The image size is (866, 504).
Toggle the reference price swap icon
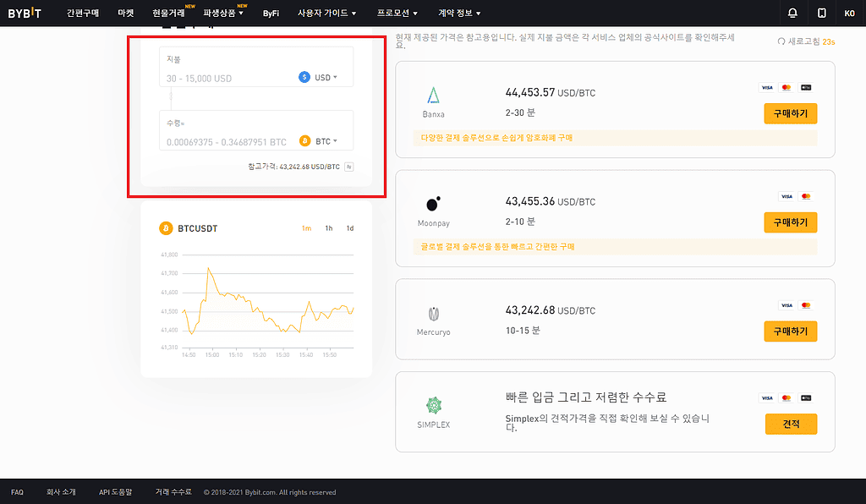pyautogui.click(x=349, y=167)
